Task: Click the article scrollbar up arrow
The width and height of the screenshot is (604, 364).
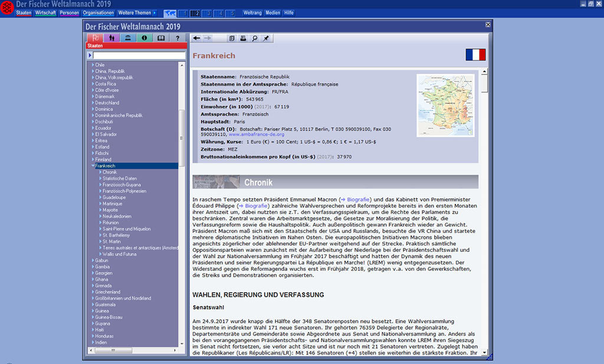Action: click(x=484, y=71)
